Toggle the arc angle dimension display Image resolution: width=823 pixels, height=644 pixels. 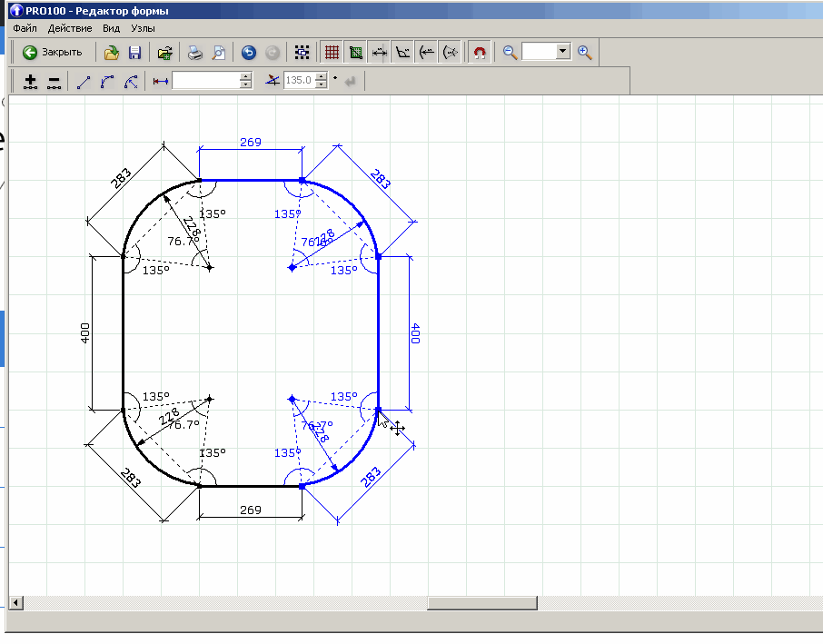[x=451, y=53]
